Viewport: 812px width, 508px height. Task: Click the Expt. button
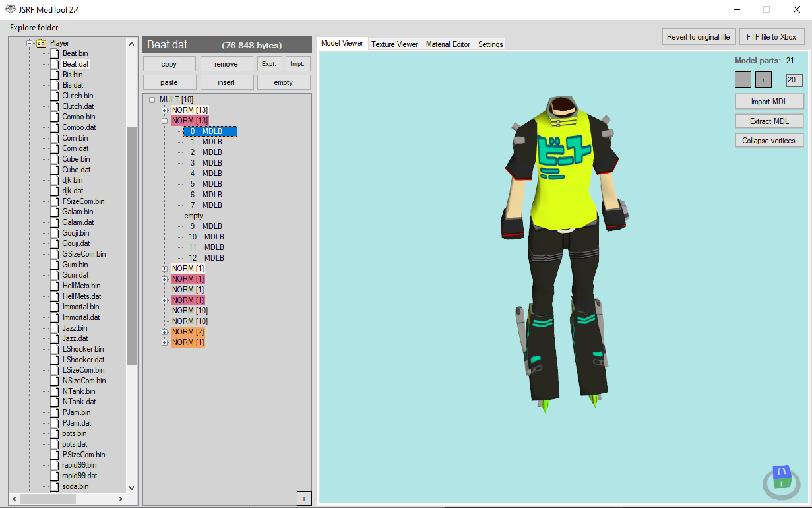(269, 64)
